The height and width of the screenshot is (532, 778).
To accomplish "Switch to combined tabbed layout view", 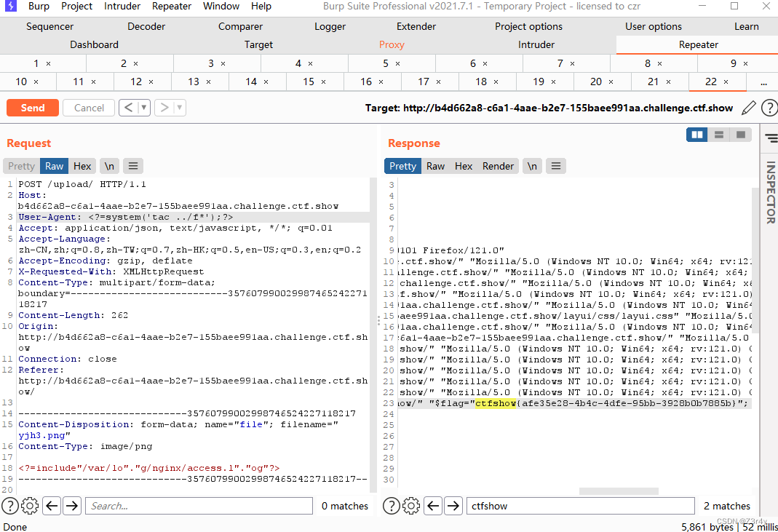I will pos(740,135).
